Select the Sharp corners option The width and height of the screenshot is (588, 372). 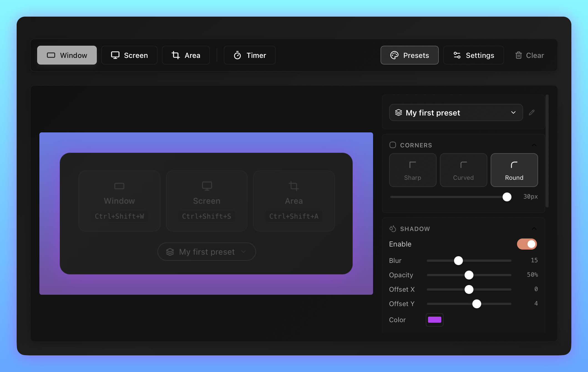tap(413, 170)
